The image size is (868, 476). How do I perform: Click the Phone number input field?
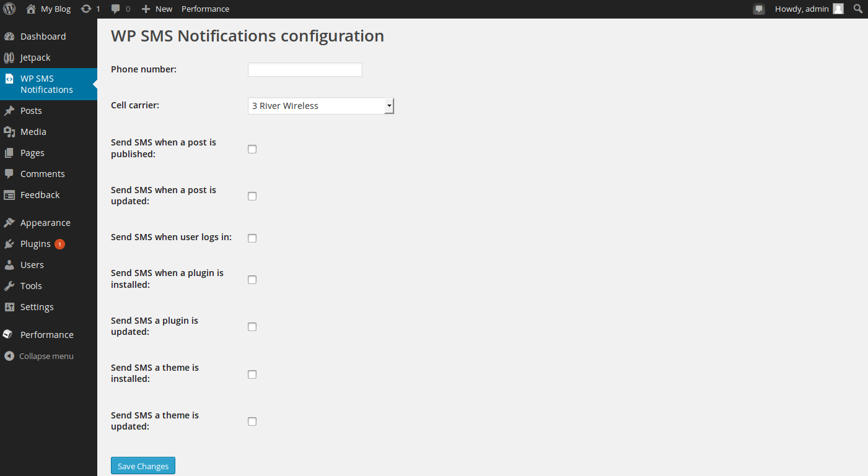pyautogui.click(x=305, y=70)
